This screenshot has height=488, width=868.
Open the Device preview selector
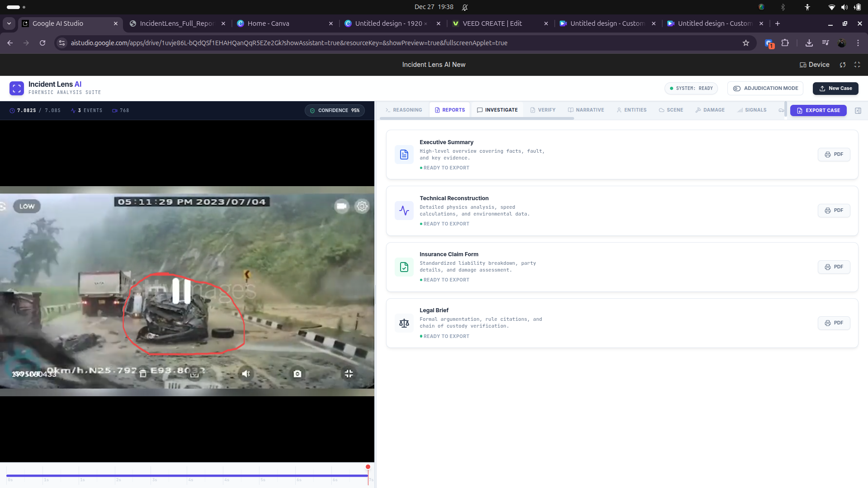[815, 65]
